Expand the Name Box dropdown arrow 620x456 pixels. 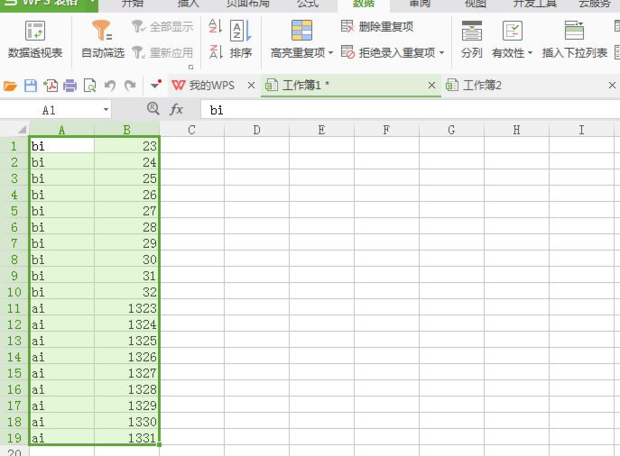(x=106, y=110)
